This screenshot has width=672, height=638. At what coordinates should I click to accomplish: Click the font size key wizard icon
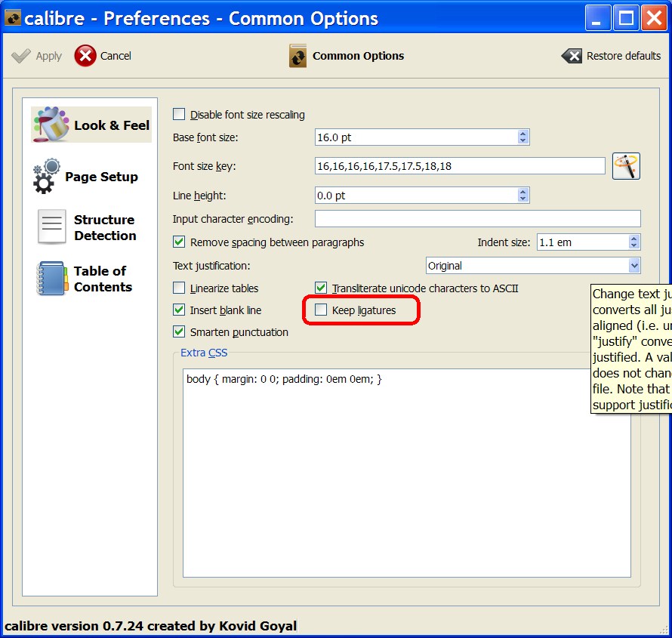coord(626,166)
